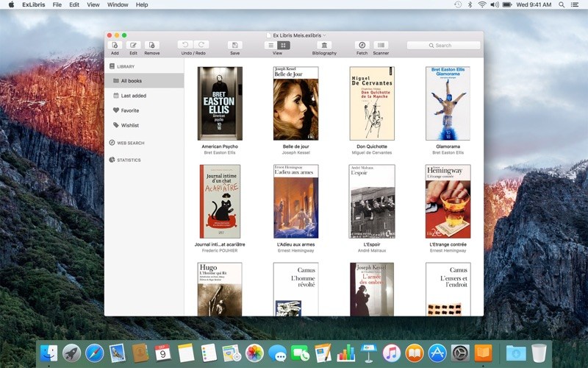Click the Remove book toolbar icon
Image resolution: width=588 pixels, height=368 pixels.
tap(151, 45)
